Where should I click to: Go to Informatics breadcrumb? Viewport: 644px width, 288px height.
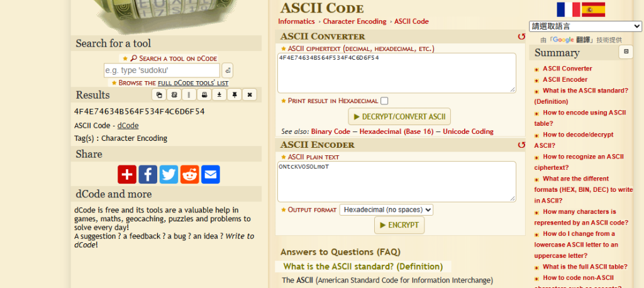pos(296,21)
